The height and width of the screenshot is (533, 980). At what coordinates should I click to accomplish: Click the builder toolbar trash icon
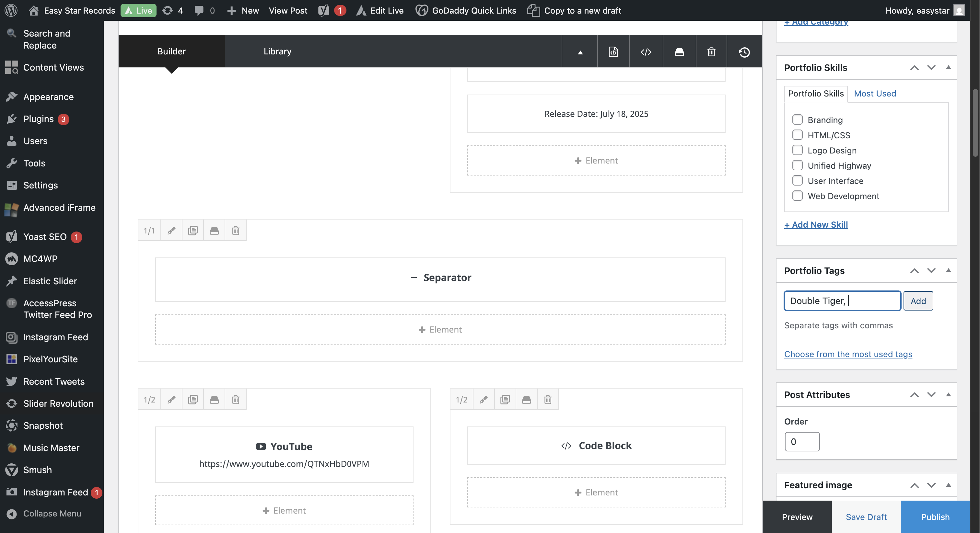tap(711, 52)
